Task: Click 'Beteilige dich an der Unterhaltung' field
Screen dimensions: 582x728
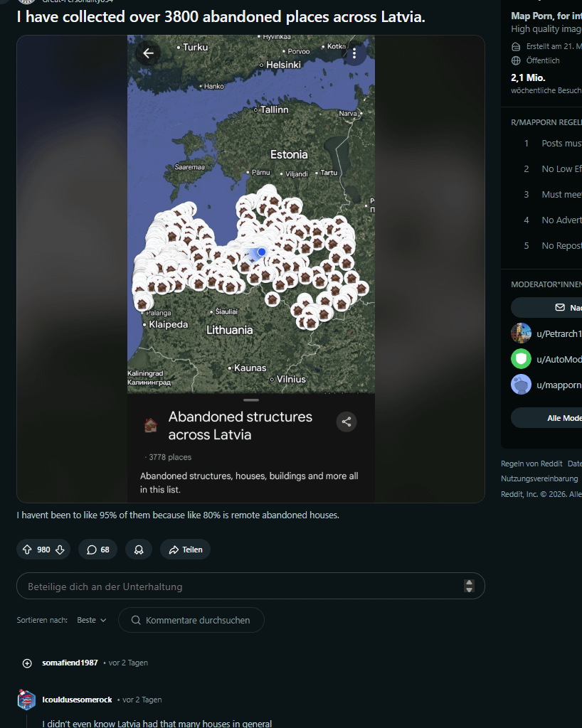Action: point(242,587)
